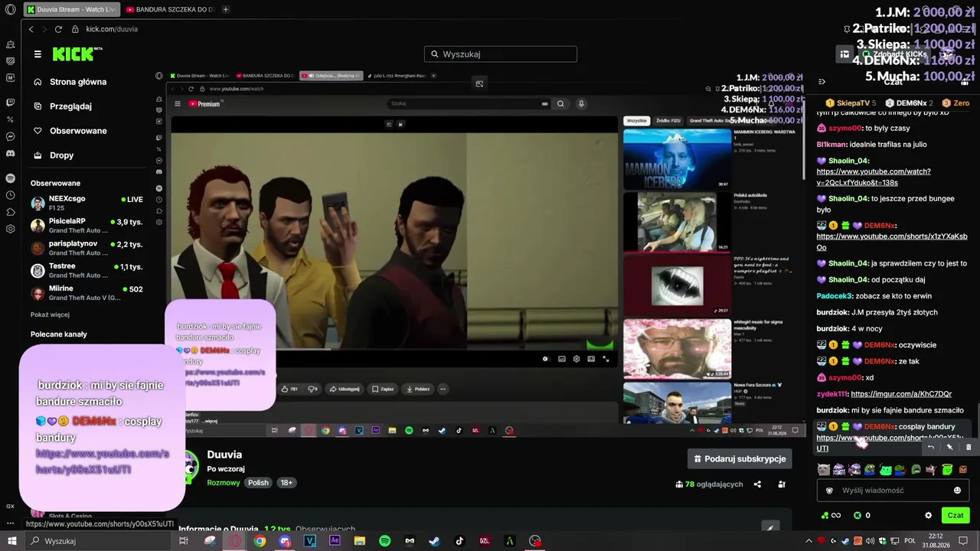Open Twitch in the Opera sidebar
The image size is (980, 551).
tap(10, 102)
